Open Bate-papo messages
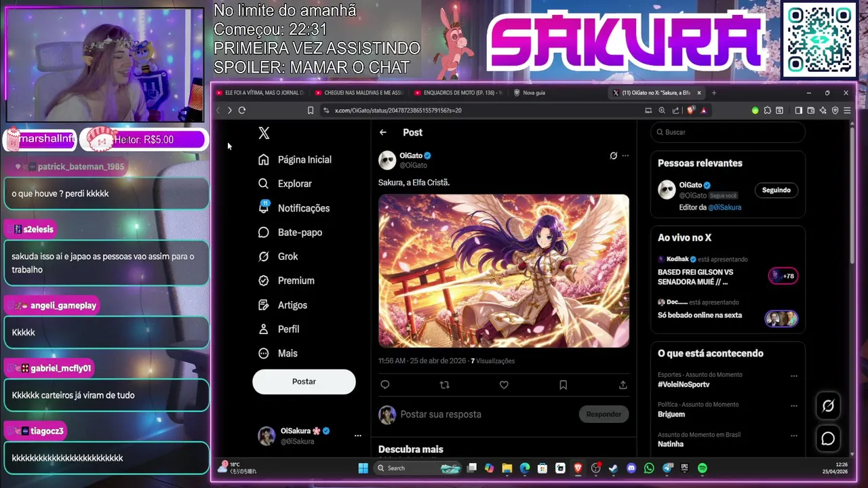The image size is (868, 488). (290, 232)
